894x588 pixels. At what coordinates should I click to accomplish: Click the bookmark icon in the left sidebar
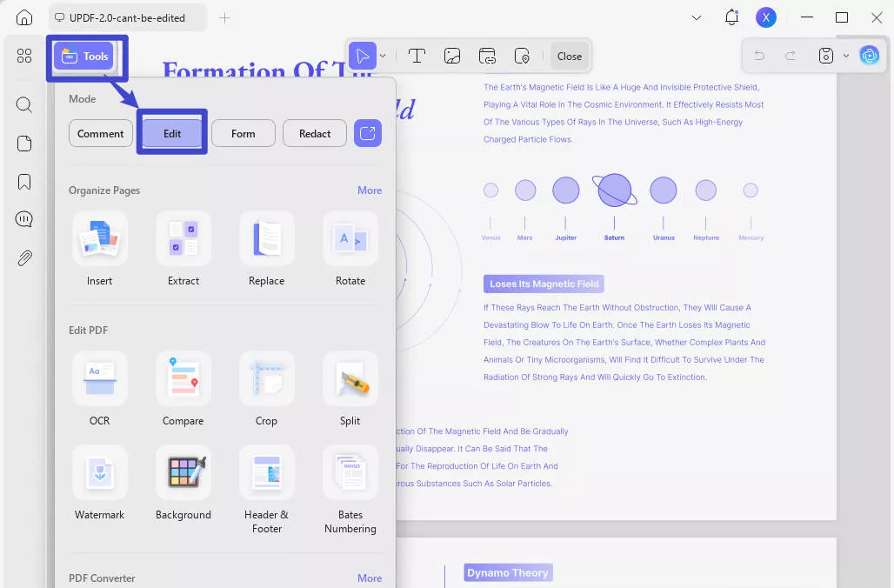[23, 181]
